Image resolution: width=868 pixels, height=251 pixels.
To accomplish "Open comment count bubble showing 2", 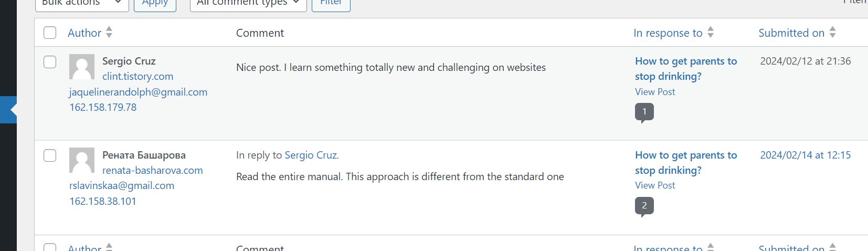I will click(644, 206).
